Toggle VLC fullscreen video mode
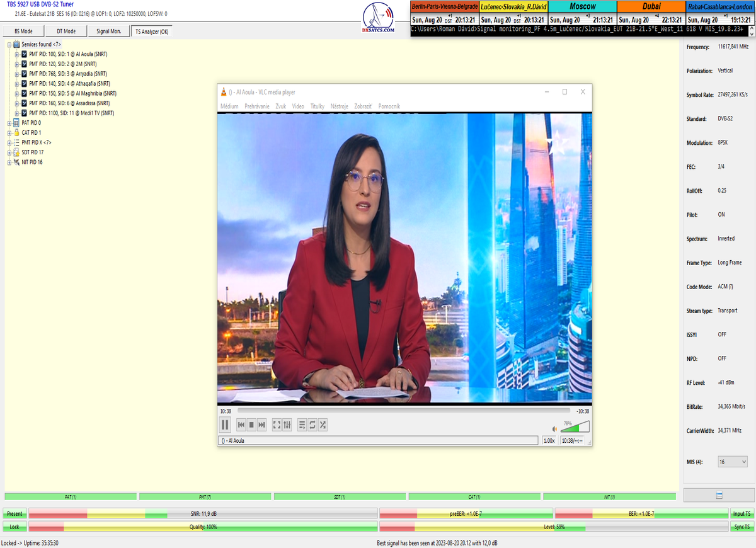The image size is (756, 548). 277,425
